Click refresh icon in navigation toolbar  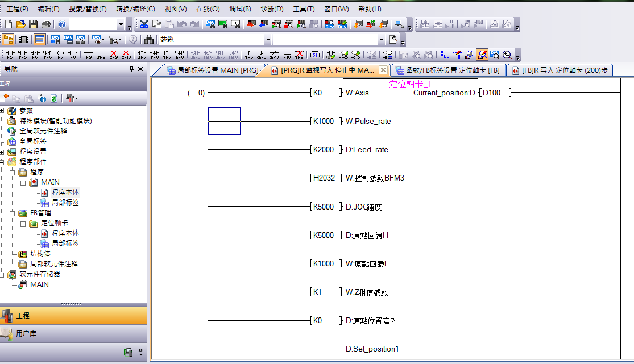(x=54, y=98)
